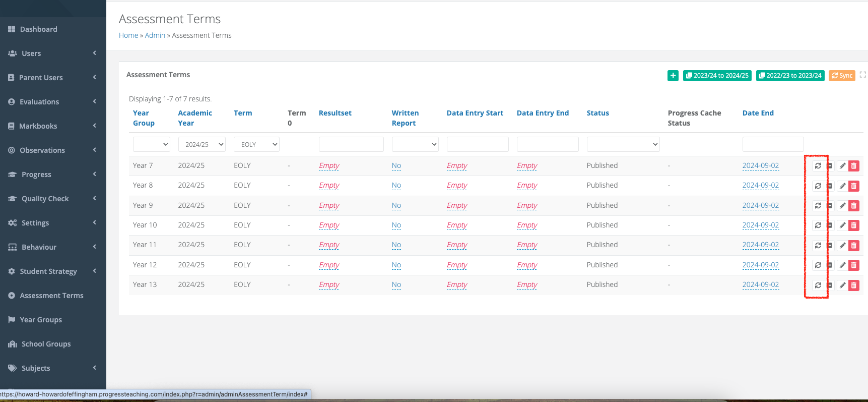
Task: Click Year 13 date 2024-09-02
Action: (x=761, y=284)
